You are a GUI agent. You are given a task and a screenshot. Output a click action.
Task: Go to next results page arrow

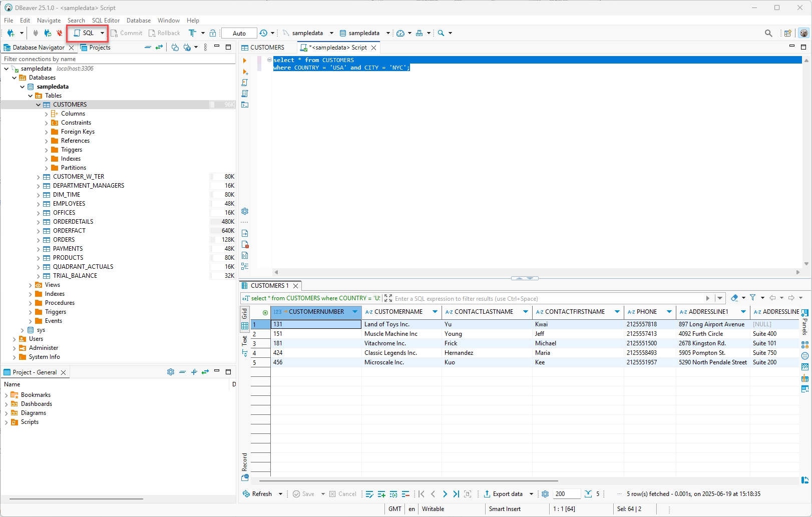click(445, 494)
